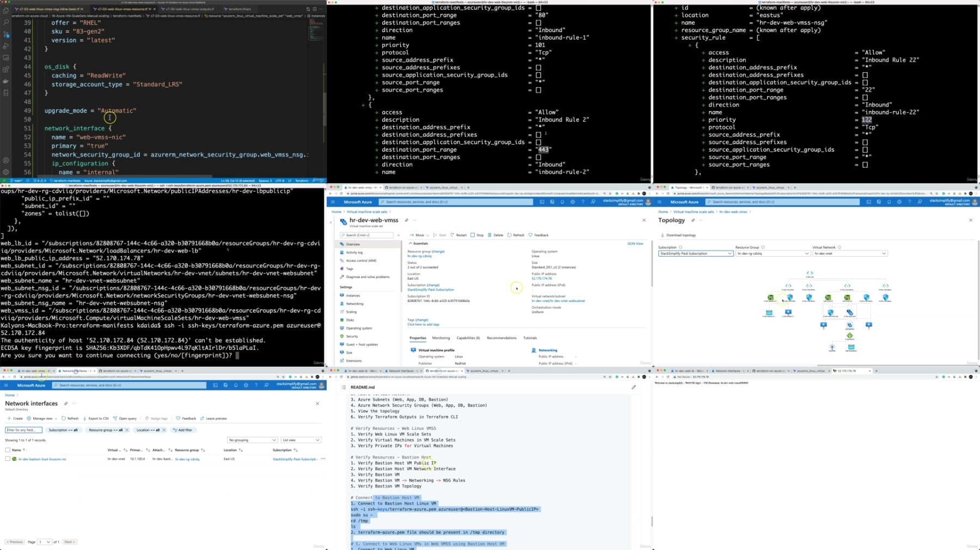
Task: Open notifications bell in hr-dev-web-vmss window
Action: [562, 202]
